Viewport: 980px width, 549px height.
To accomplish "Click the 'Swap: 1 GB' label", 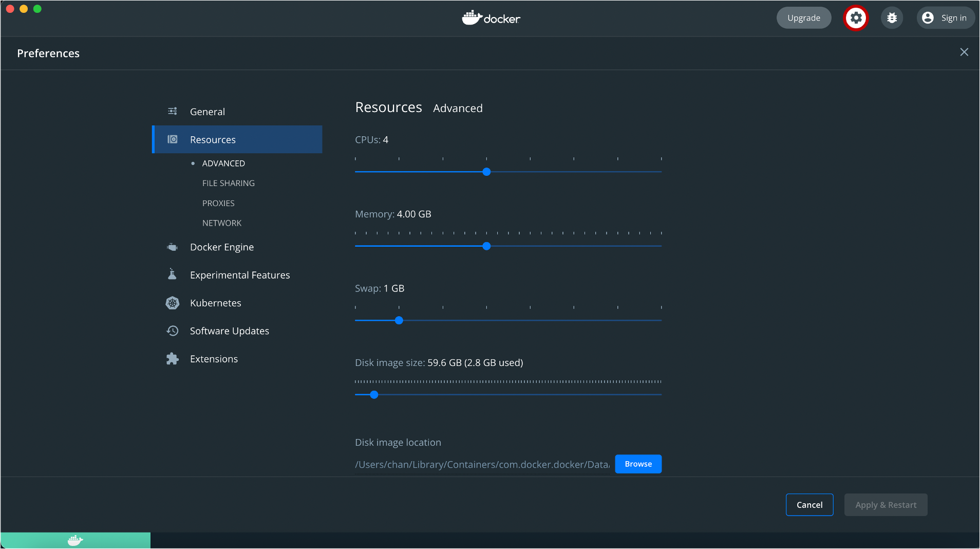I will (380, 288).
